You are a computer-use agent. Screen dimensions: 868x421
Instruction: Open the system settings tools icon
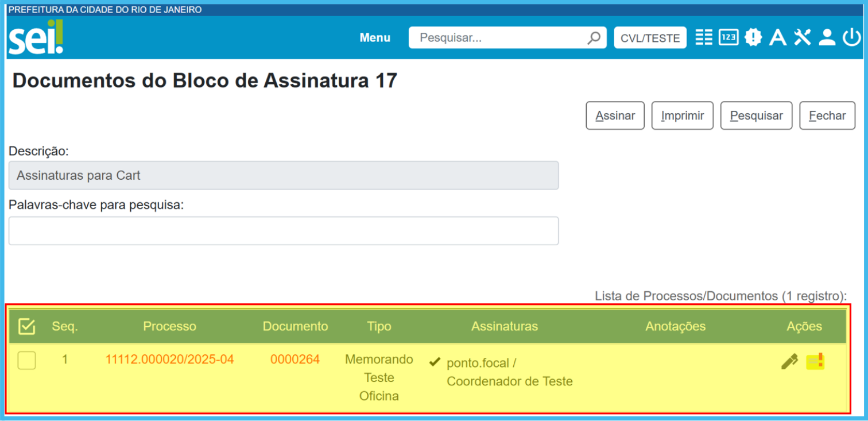click(803, 38)
